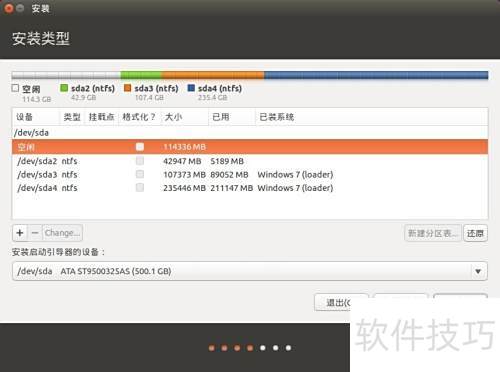Image resolution: width=500 pixels, height=372 pixels.
Task: Select the /dev/sda2 ntfs row
Action: point(250,161)
